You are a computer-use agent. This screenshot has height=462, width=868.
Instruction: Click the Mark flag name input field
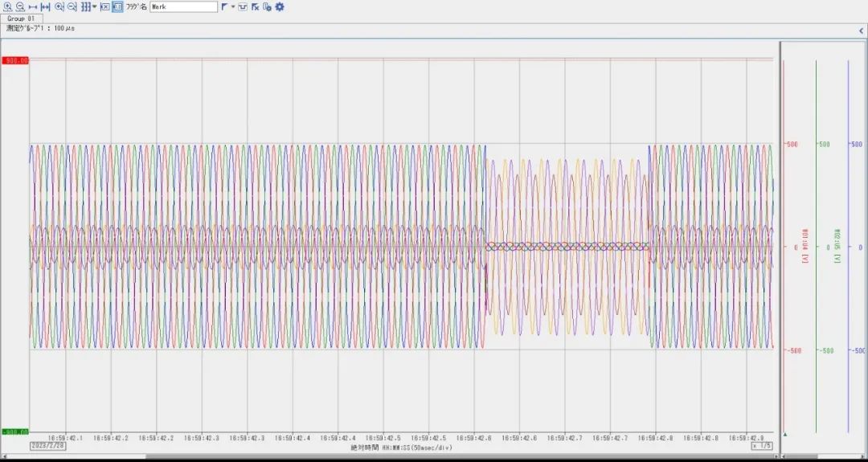(183, 6)
